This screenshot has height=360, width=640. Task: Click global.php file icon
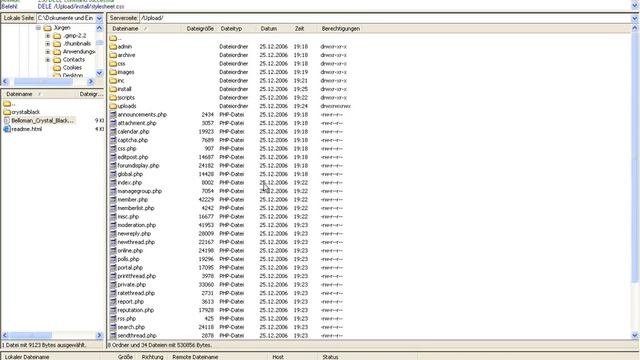[x=113, y=174]
